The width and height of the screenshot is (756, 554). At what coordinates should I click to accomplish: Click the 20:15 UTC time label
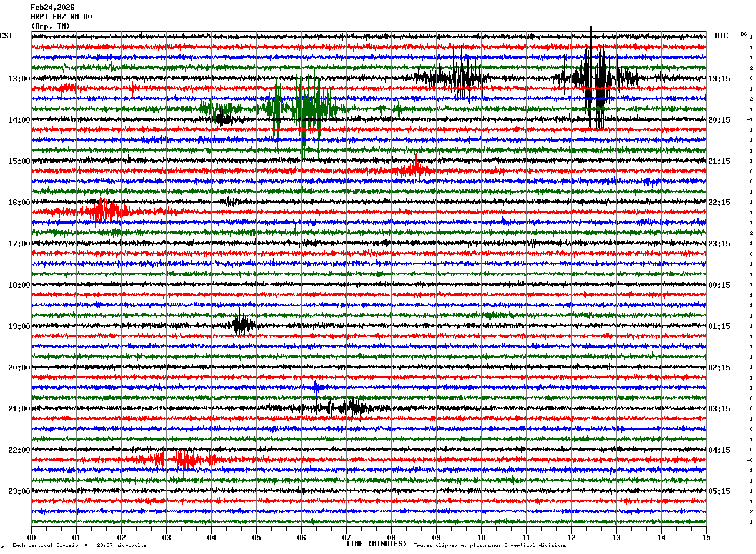point(719,120)
